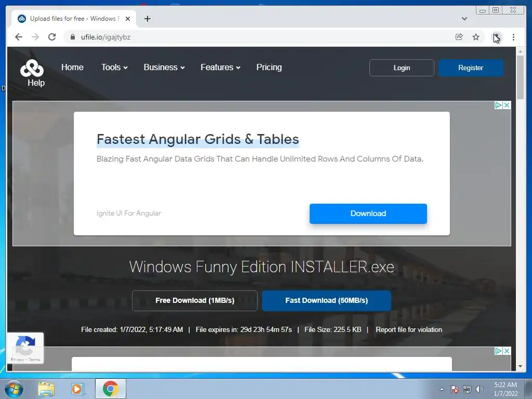
Task: Open Windows Media Player from taskbar
Action: [x=77, y=389]
